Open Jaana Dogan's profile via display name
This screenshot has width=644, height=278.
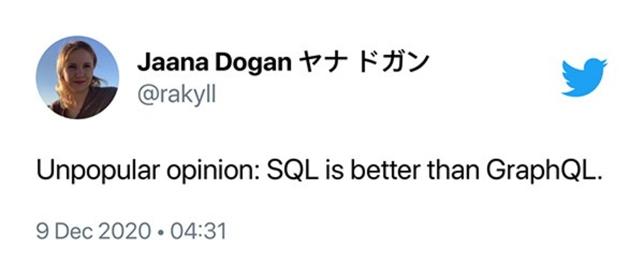point(283,63)
